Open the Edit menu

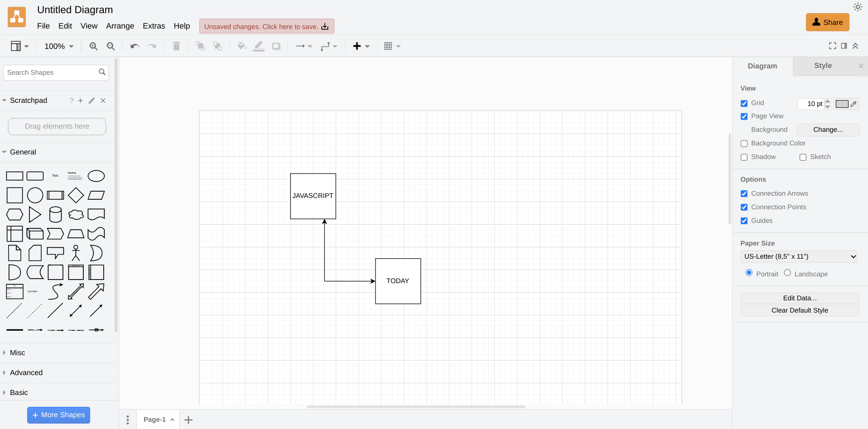65,26
